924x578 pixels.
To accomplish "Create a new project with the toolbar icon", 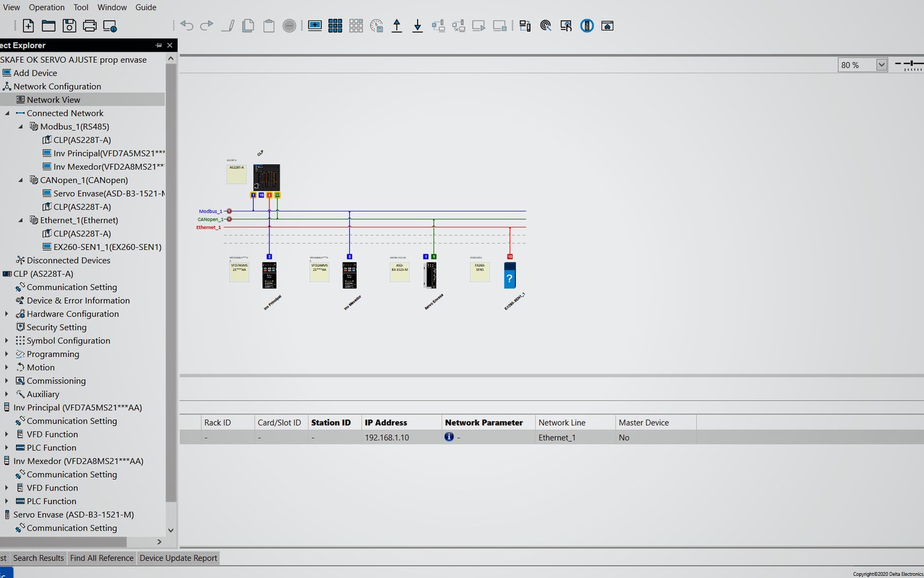I will 28,26.
